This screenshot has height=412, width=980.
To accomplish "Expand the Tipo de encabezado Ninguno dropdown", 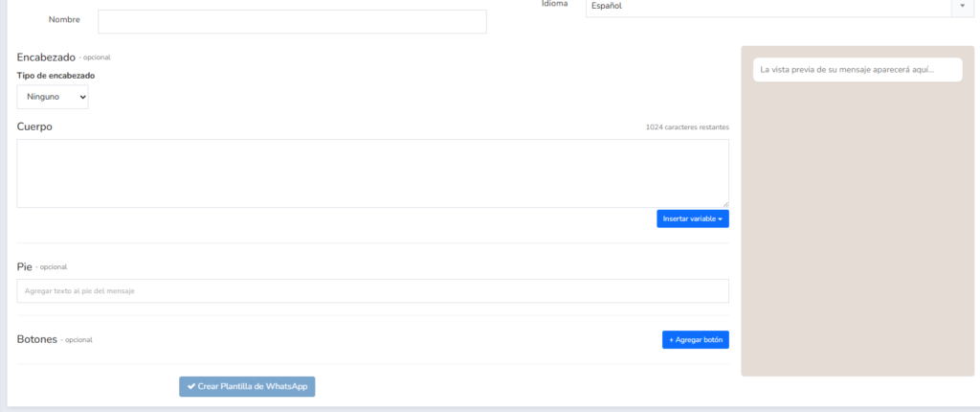I will 53,97.
